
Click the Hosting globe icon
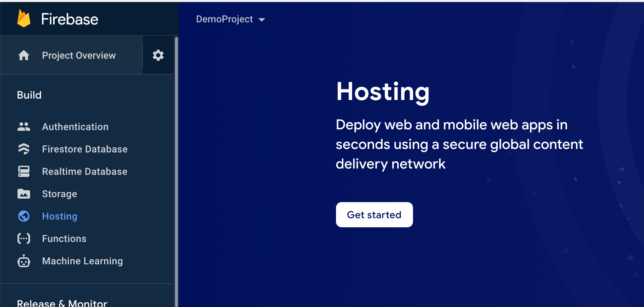tap(24, 216)
